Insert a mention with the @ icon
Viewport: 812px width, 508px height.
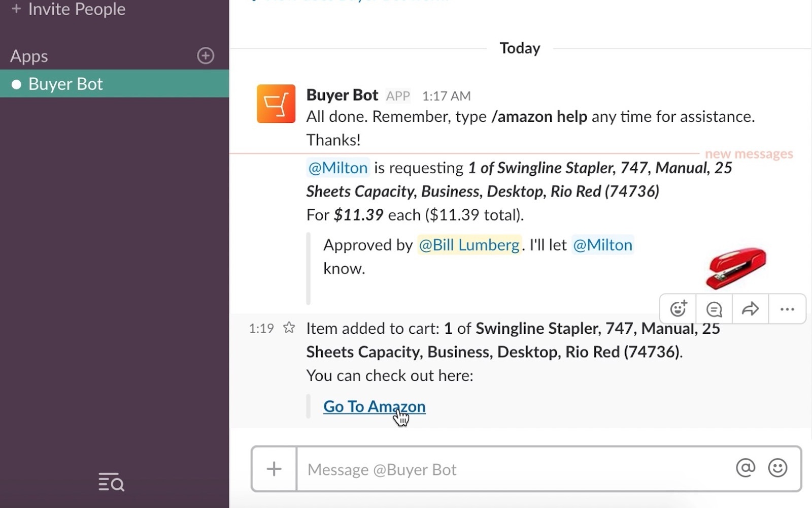[x=745, y=468]
